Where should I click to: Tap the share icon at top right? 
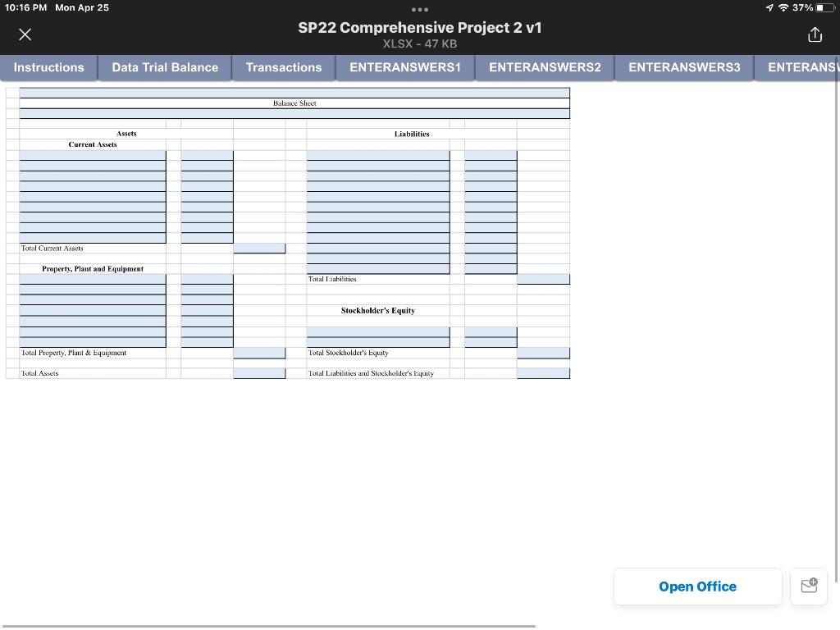point(815,34)
